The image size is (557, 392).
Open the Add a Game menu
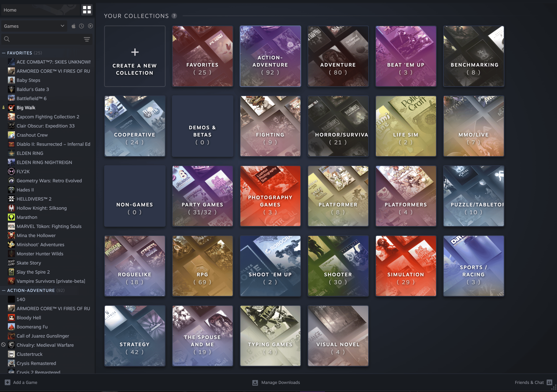click(x=21, y=382)
